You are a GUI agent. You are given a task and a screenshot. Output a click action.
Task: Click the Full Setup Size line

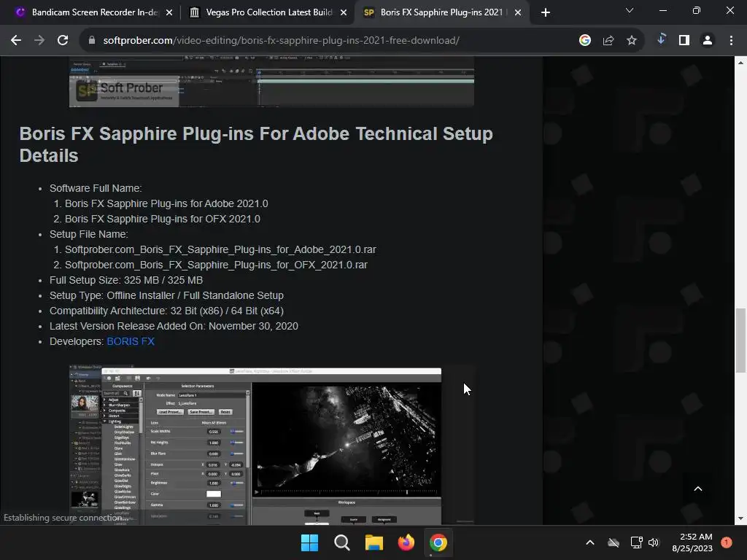tap(126, 280)
